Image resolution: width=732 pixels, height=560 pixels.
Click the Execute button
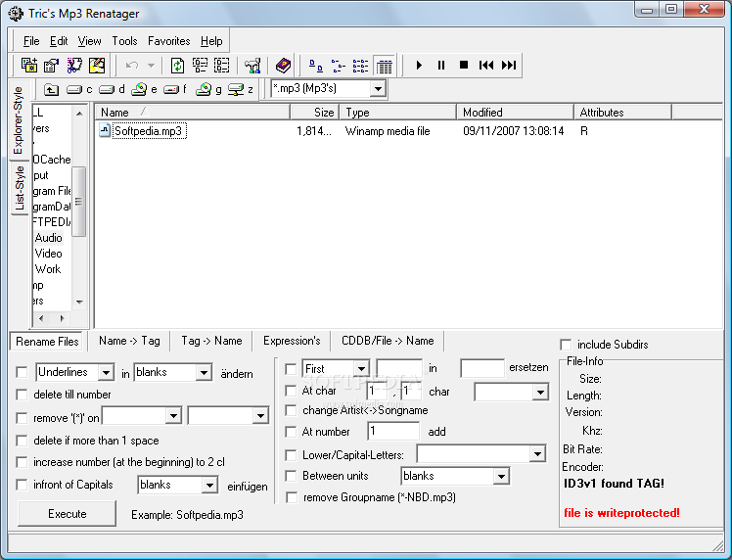[x=67, y=514]
